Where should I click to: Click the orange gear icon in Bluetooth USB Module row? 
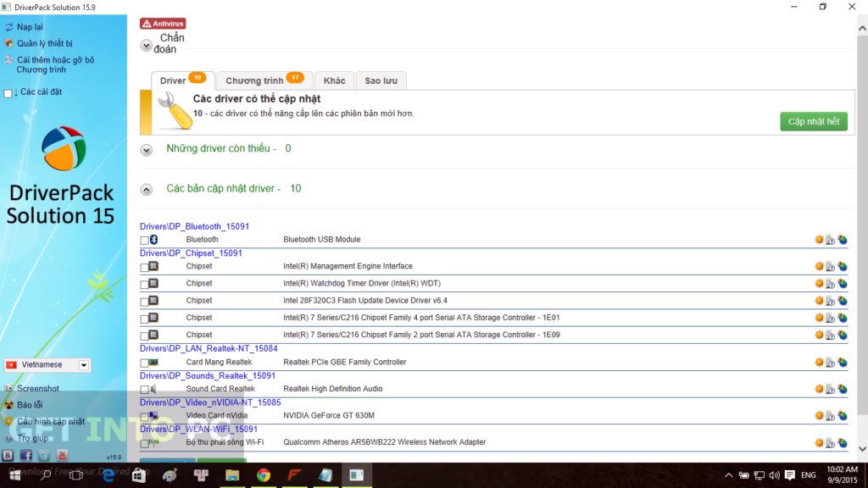(820, 240)
